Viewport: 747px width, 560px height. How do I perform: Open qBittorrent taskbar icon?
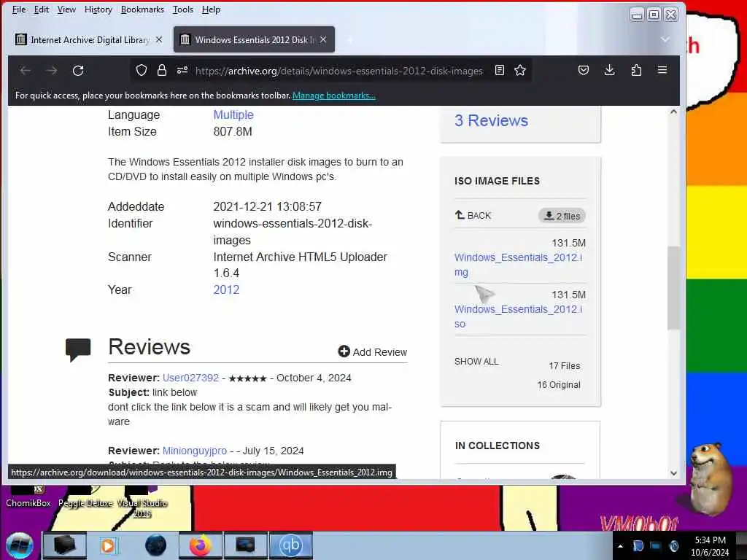[291, 545]
